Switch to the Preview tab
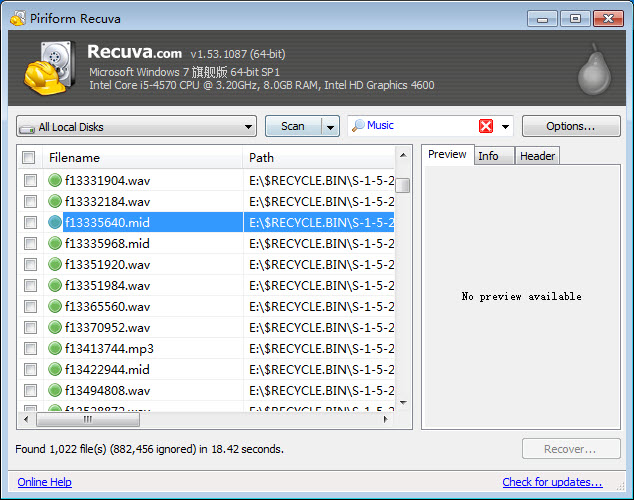The height and width of the screenshot is (500, 634). pos(447,154)
